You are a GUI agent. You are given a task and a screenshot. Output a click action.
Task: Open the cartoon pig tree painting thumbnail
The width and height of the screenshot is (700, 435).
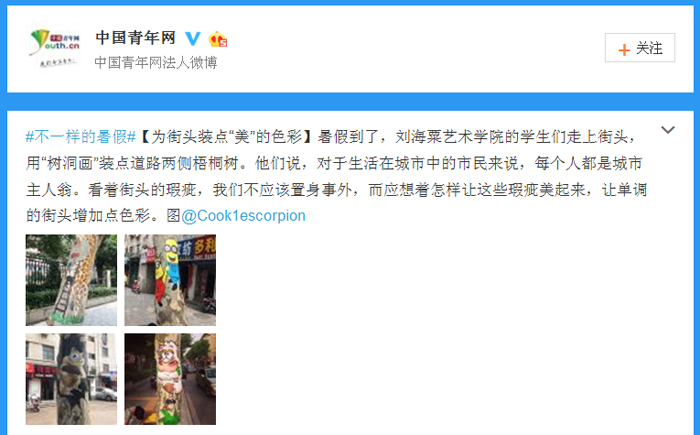pyautogui.click(x=170, y=379)
